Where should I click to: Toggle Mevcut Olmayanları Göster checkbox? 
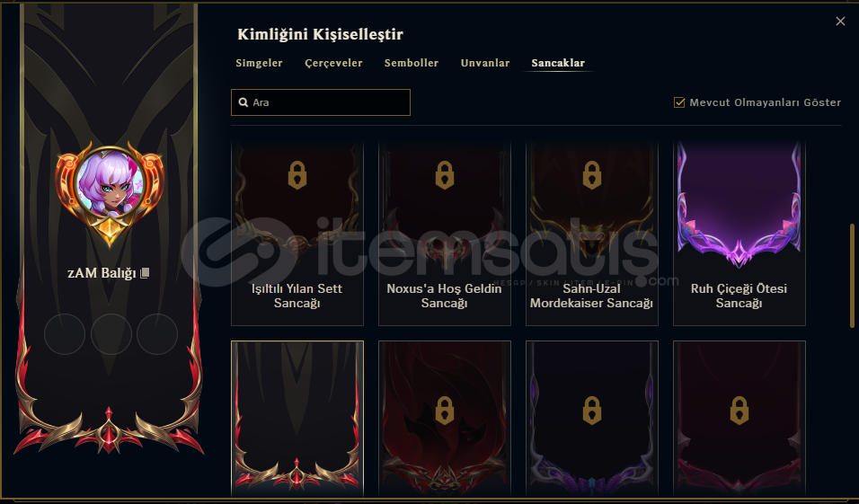coord(679,102)
